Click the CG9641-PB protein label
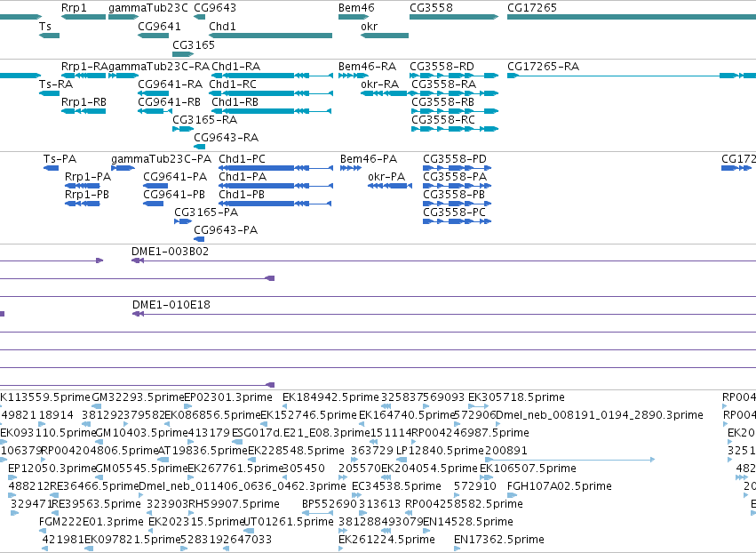 point(174,194)
